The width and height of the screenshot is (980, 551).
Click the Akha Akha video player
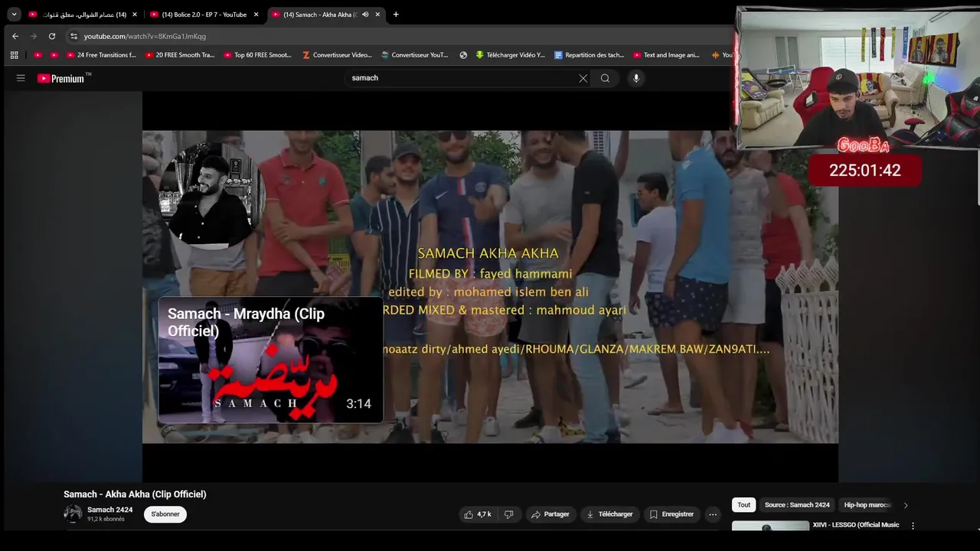tap(490, 287)
